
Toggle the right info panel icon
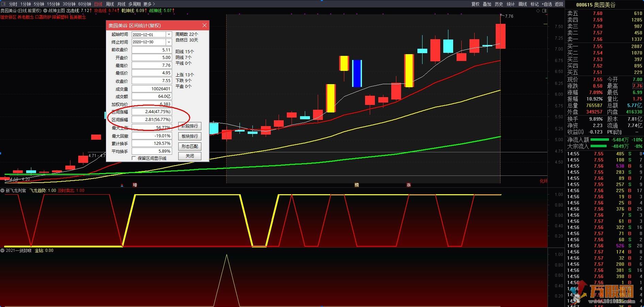click(545, 11)
